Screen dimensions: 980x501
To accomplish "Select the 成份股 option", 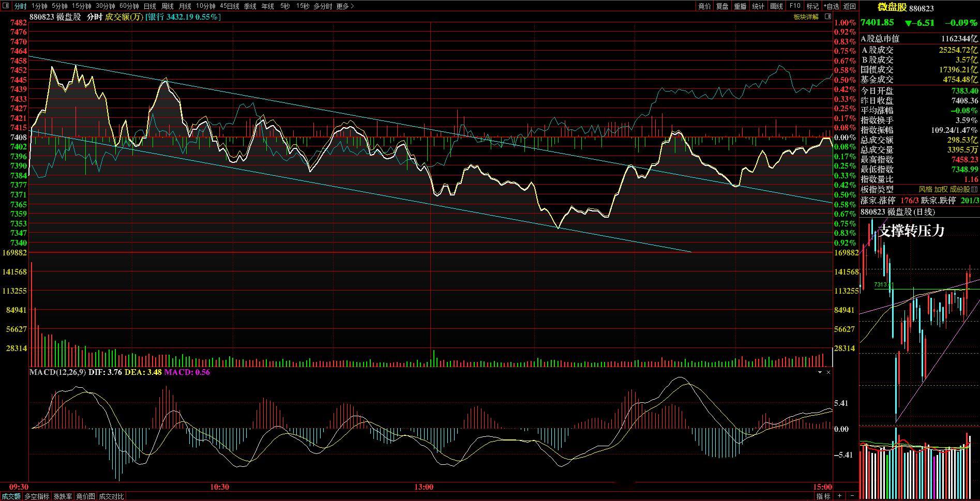I will [960, 190].
